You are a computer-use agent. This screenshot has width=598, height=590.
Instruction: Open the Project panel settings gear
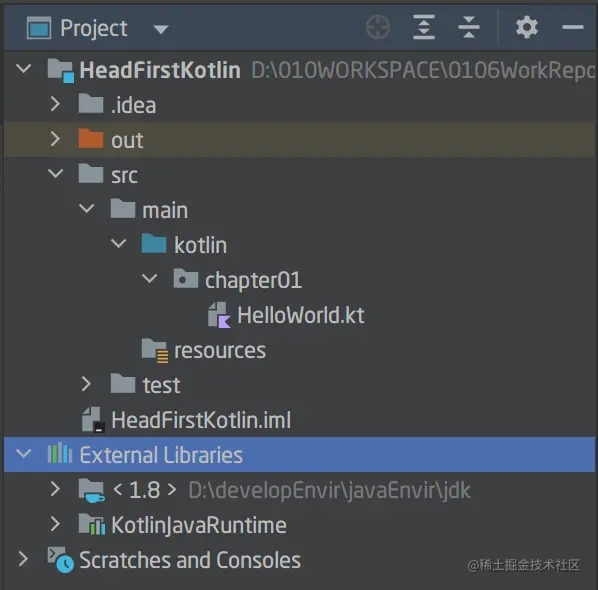(x=527, y=27)
